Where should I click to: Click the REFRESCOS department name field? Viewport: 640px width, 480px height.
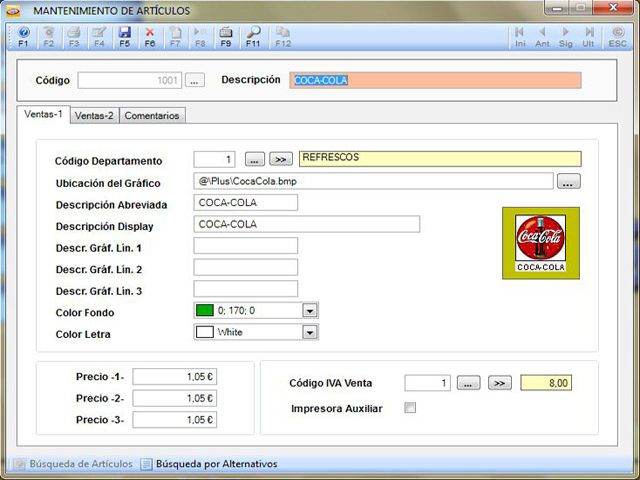pos(440,159)
